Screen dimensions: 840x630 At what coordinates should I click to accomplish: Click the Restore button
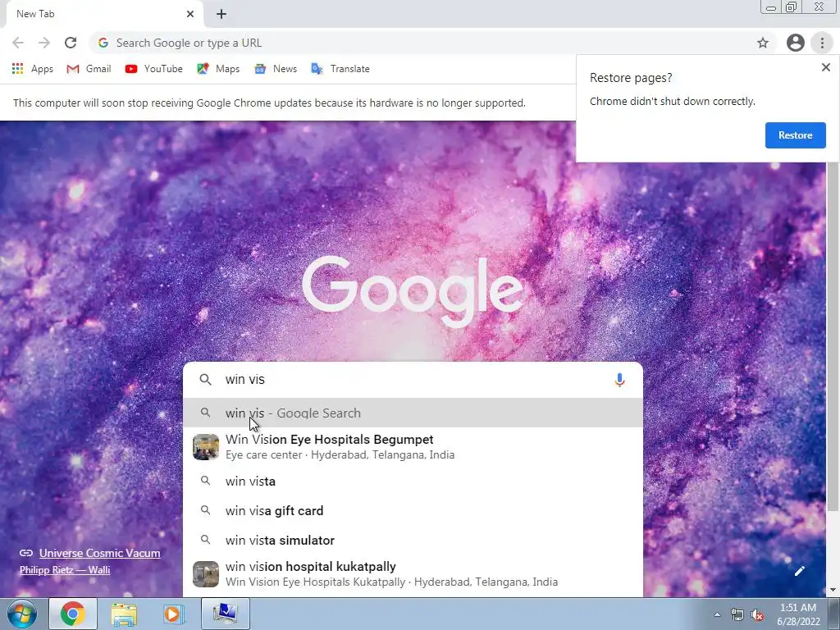(x=795, y=135)
